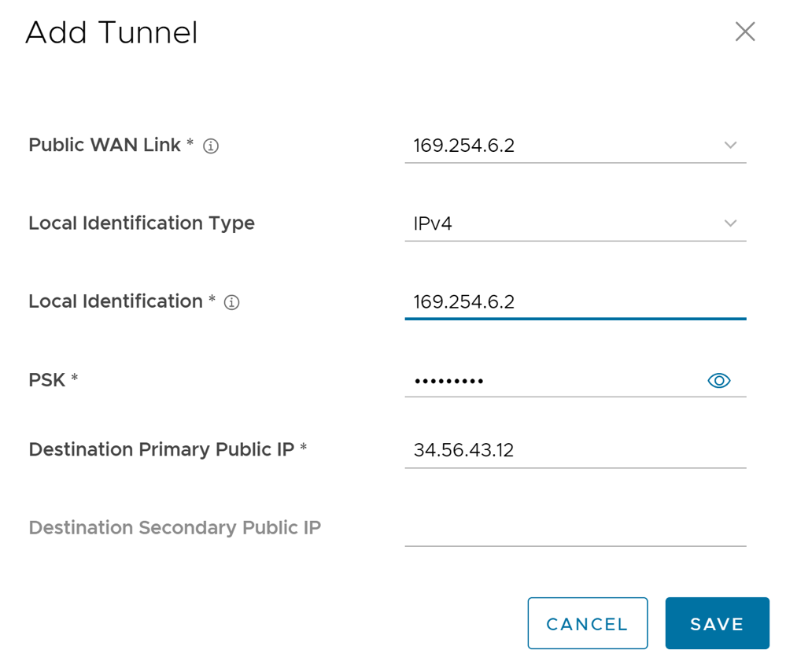Click the info icon beside Public WAN Link
This screenshot has width=786, height=672.
[x=211, y=146]
